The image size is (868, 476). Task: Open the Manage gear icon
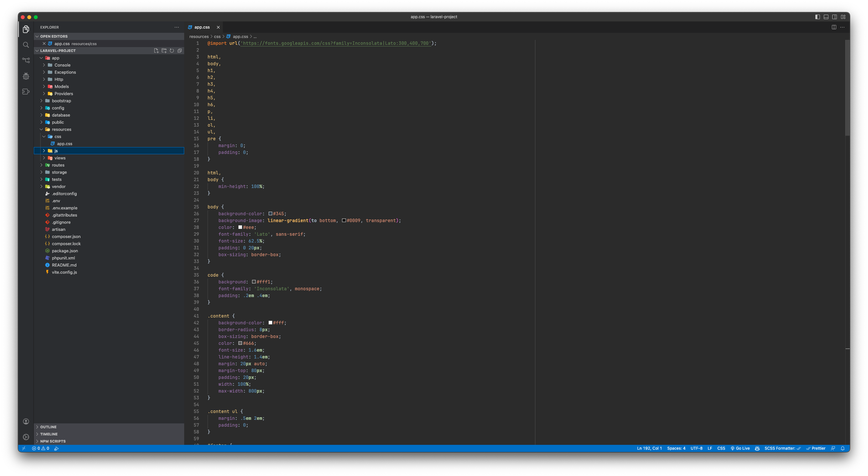coord(26,437)
